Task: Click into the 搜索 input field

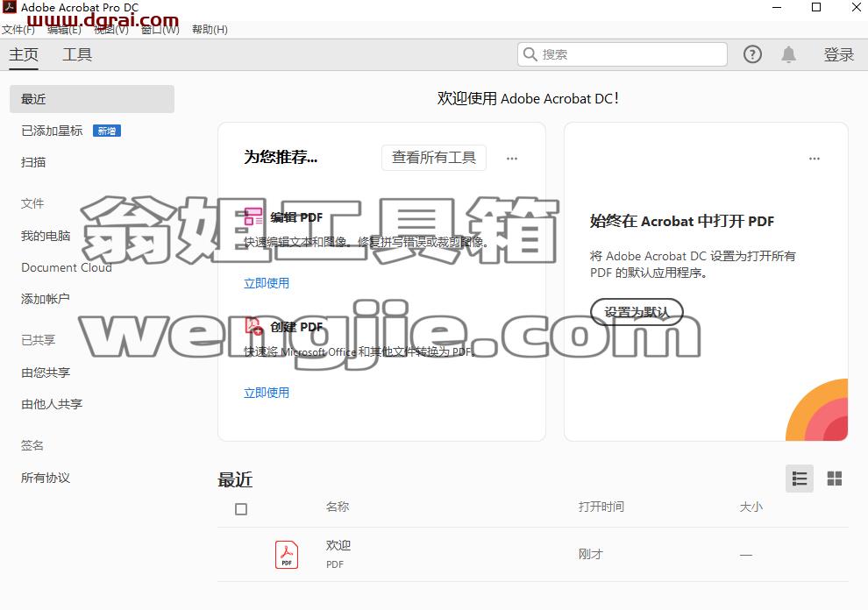Action: click(x=623, y=54)
